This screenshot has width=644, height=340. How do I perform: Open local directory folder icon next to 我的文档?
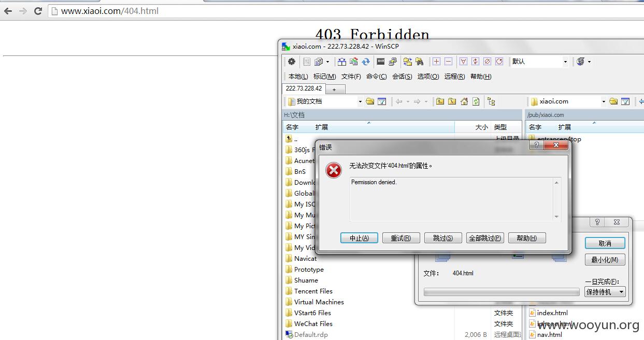(x=370, y=101)
